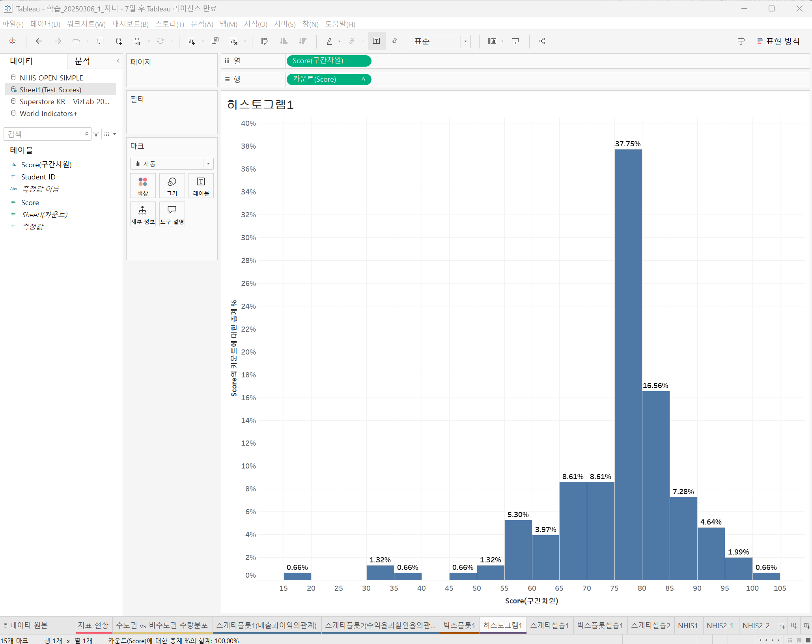Click the Sort ascending toolbar icon
The image size is (812, 644).
(x=284, y=41)
